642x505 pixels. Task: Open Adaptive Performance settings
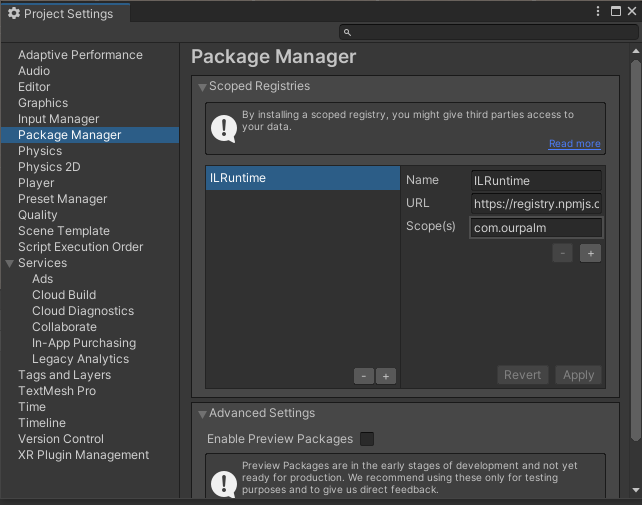80,55
